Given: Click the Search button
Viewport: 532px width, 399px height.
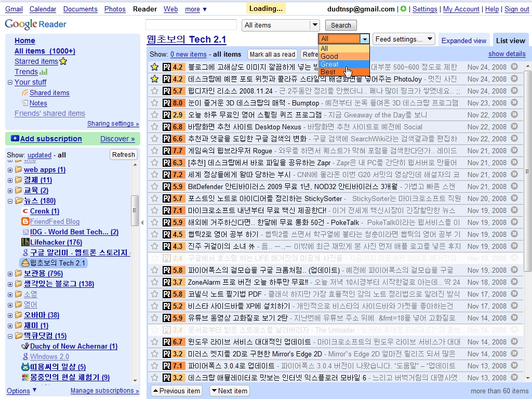Looking at the screenshot, I should pos(341,25).
